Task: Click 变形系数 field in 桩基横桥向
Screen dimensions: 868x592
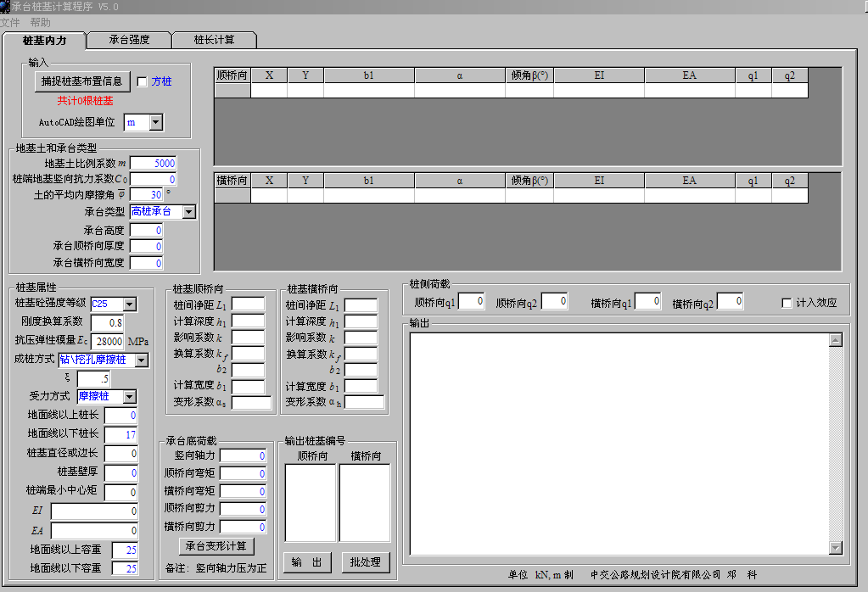Action: coord(364,402)
